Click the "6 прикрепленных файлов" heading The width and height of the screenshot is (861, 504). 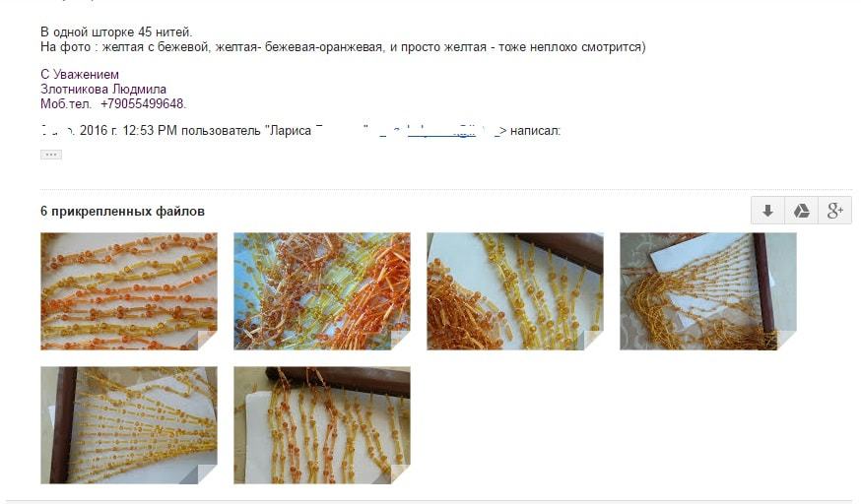pyautogui.click(x=122, y=211)
